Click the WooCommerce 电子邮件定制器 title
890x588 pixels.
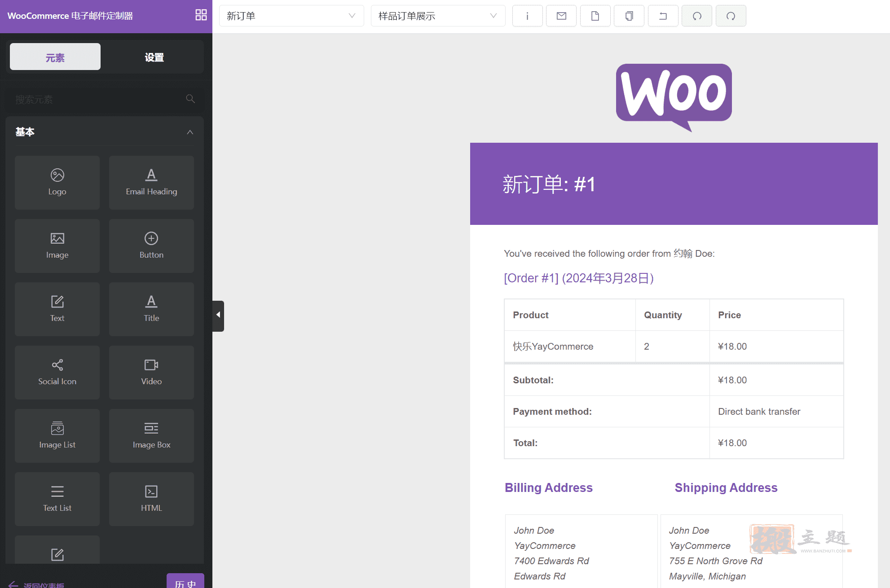70,16
